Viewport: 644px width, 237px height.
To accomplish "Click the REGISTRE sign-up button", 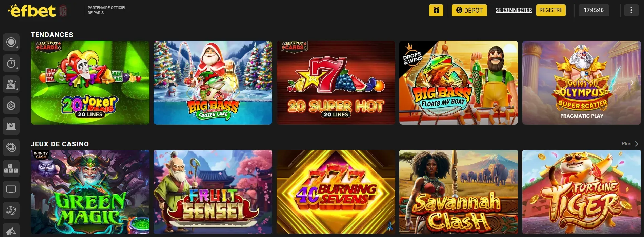I will point(551,10).
